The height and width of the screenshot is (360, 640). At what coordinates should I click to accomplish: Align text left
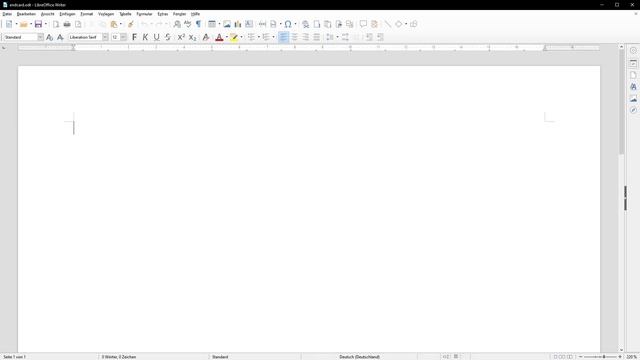(x=283, y=37)
